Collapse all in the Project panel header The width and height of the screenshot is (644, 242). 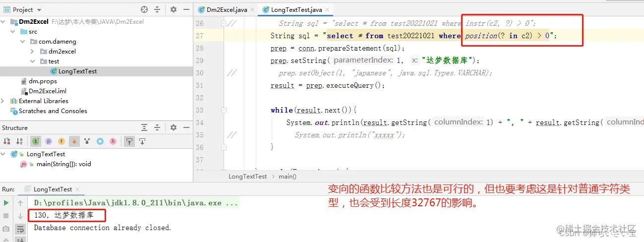(x=158, y=9)
